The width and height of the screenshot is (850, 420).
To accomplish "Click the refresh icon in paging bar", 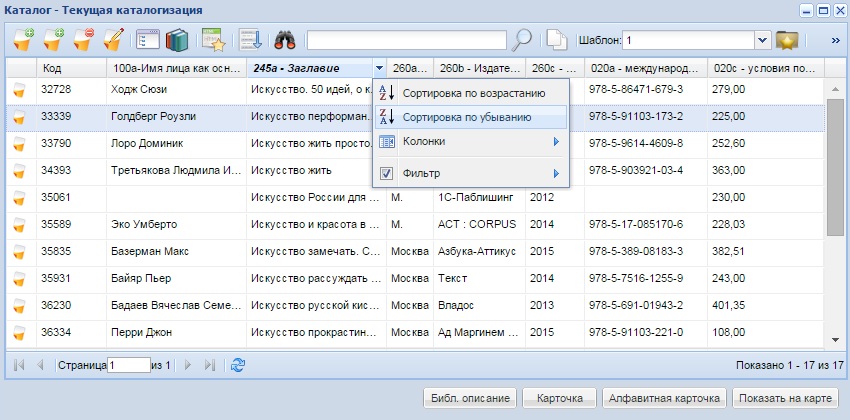I will coord(237,366).
